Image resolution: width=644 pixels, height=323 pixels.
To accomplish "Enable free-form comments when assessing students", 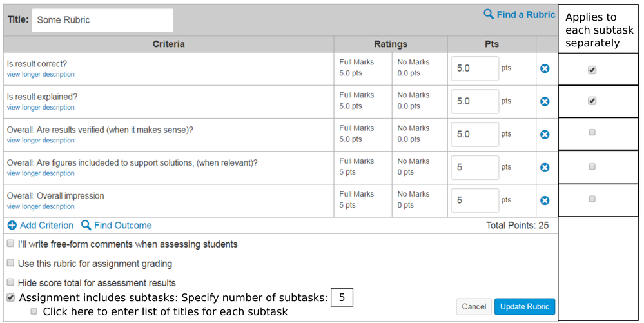I will [x=11, y=244].
